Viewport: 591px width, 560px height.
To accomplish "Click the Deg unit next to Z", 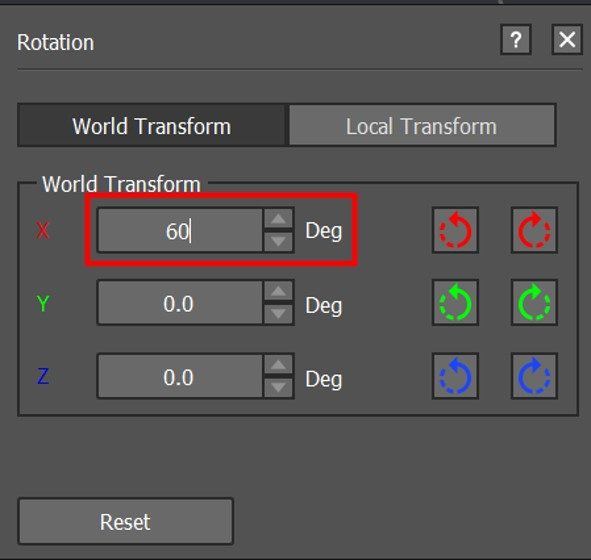I will (x=324, y=379).
